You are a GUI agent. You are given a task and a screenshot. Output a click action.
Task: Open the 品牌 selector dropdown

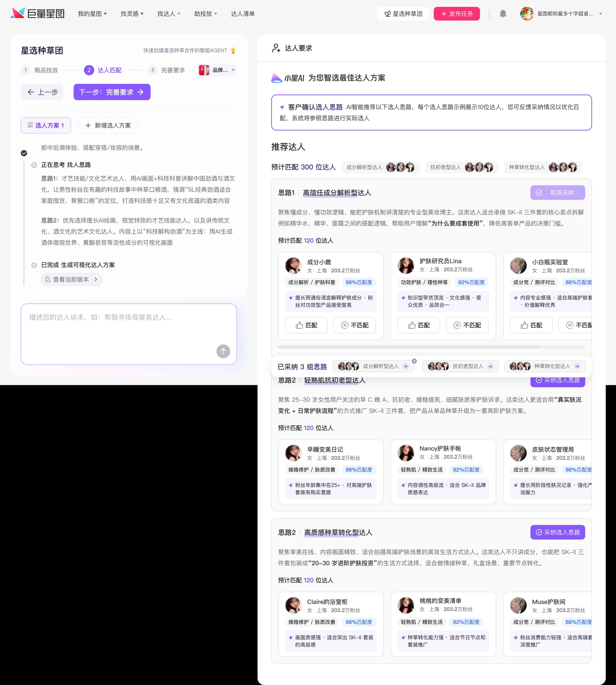click(x=217, y=70)
